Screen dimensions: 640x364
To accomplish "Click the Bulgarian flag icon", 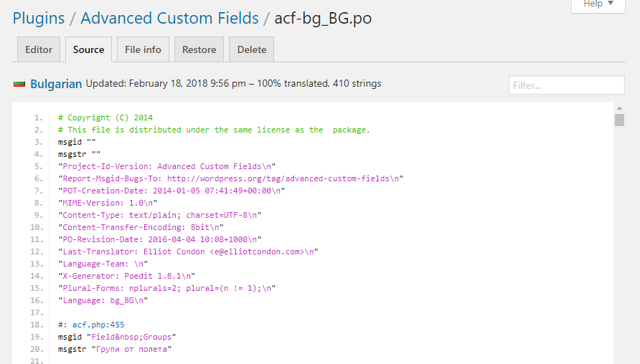I will [19, 84].
